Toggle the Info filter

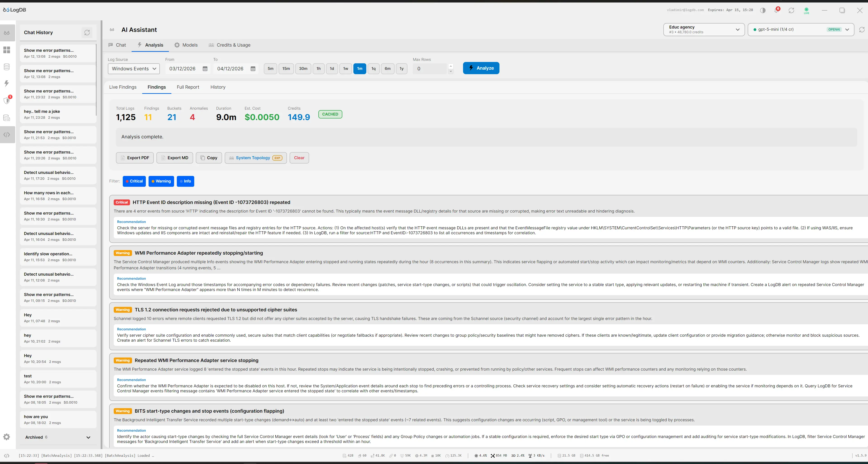(x=185, y=181)
